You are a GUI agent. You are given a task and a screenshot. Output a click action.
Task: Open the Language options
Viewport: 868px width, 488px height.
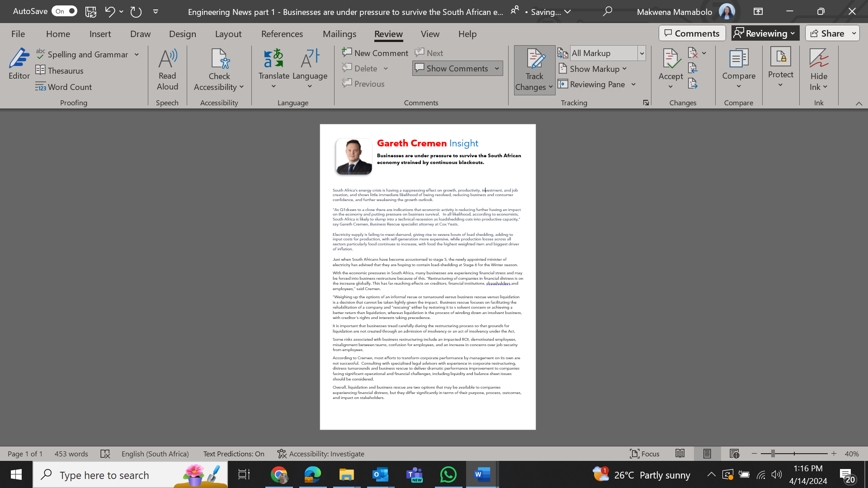(310, 69)
